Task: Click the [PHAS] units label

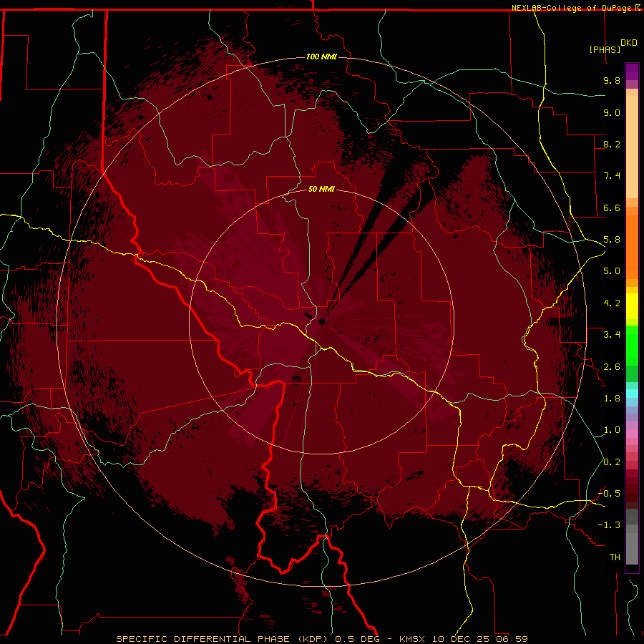Action: coord(605,49)
